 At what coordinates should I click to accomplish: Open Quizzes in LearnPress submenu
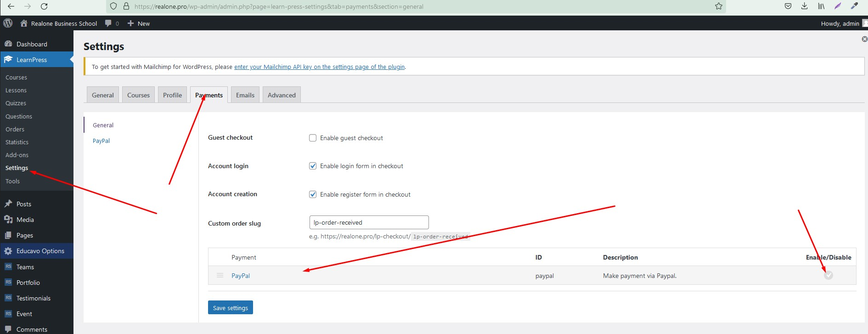[x=16, y=103]
